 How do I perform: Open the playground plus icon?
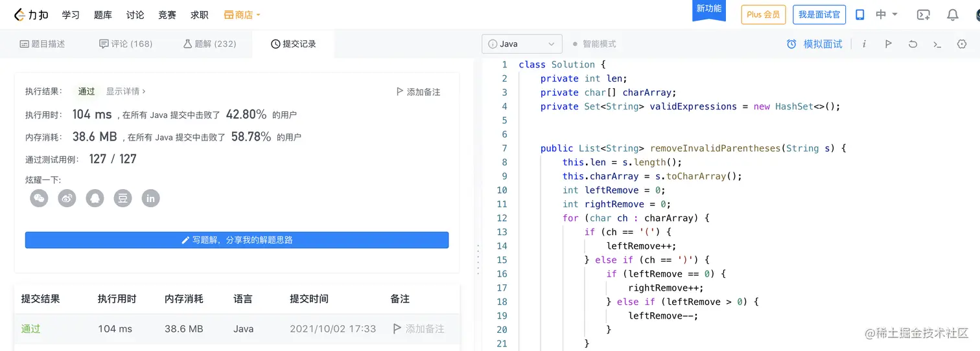click(x=924, y=14)
